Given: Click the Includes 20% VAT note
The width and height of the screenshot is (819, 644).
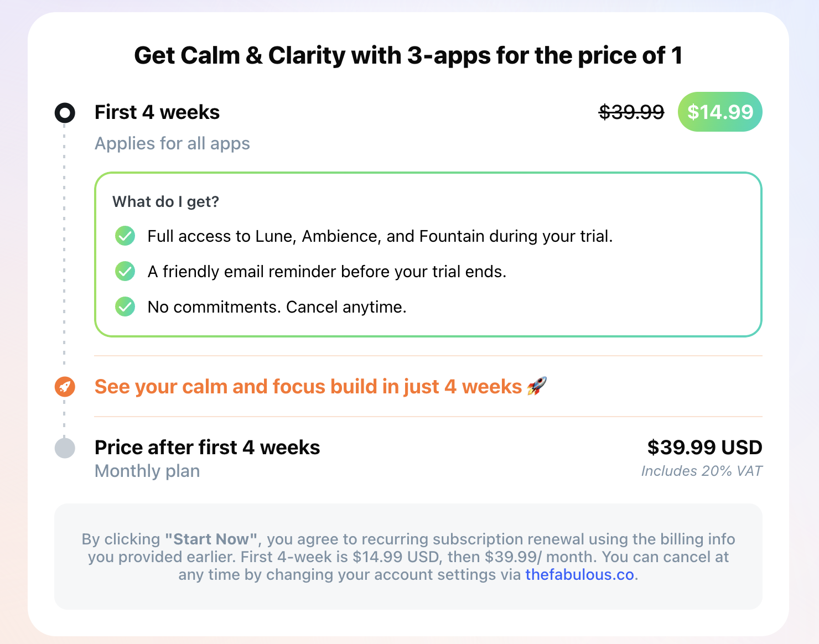Looking at the screenshot, I should point(701,471).
